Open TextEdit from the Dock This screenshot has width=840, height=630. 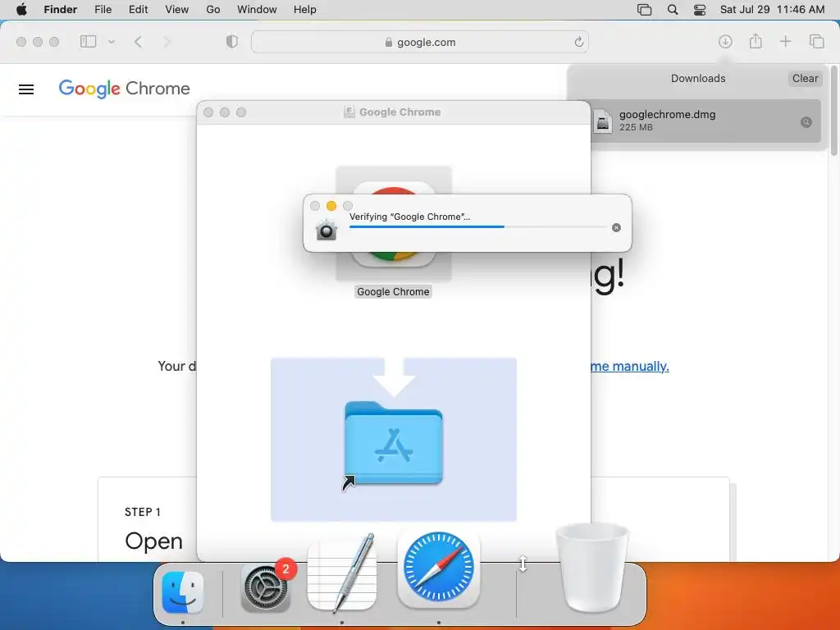coord(342,573)
